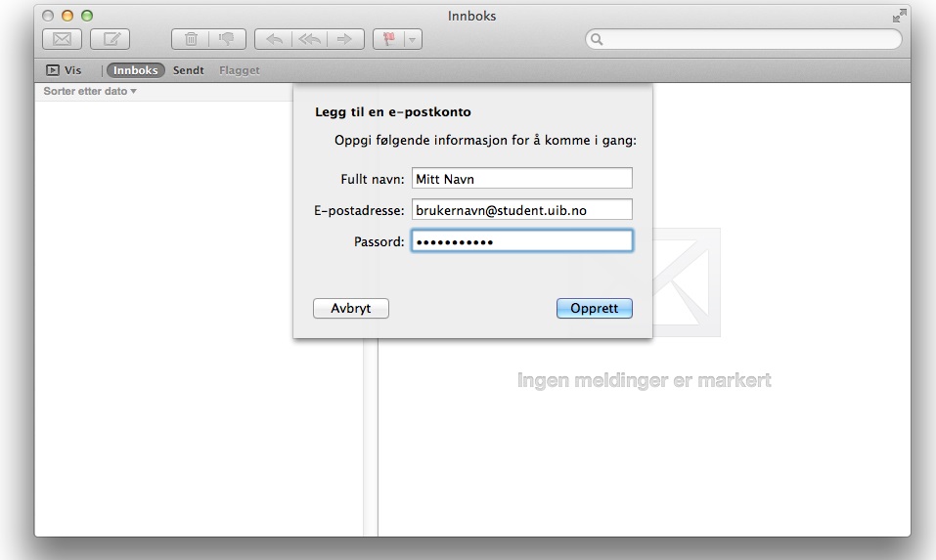Flag the message using the red flag icon

point(388,39)
